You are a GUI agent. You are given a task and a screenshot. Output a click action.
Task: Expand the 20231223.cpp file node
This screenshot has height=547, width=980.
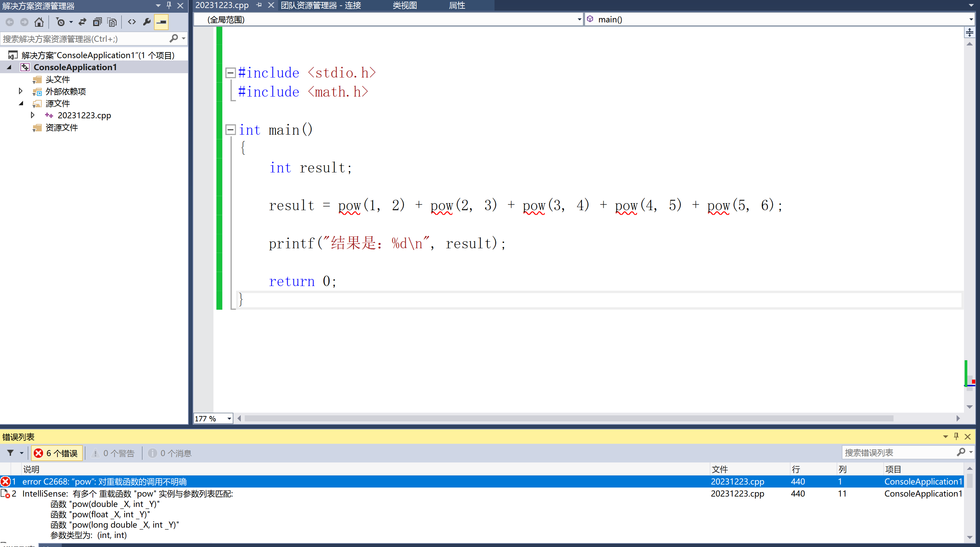[x=33, y=115]
